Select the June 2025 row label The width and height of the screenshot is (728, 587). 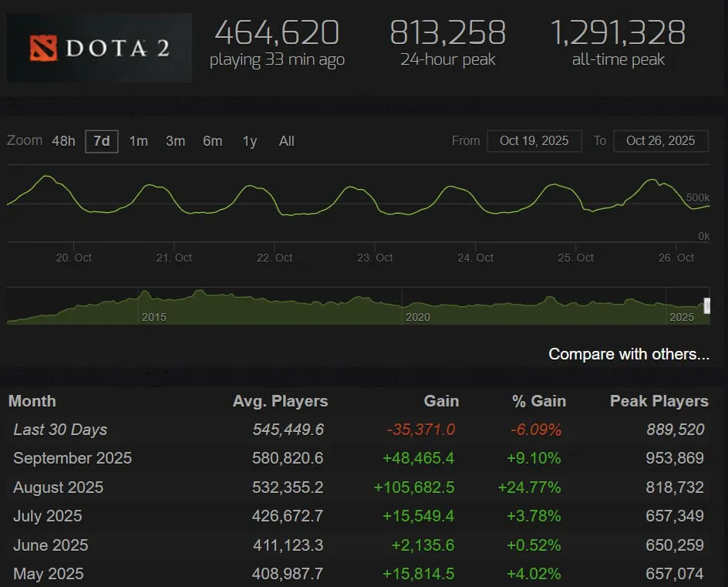click(51, 545)
